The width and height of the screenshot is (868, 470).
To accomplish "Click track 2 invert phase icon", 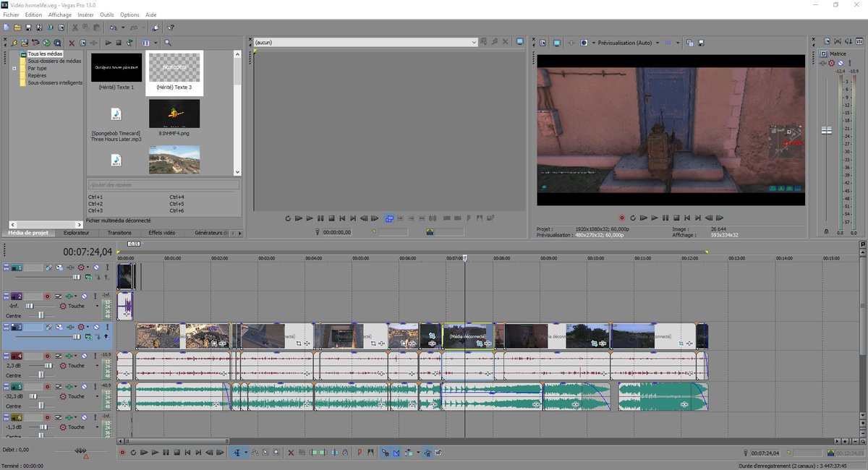I will 59,296.
